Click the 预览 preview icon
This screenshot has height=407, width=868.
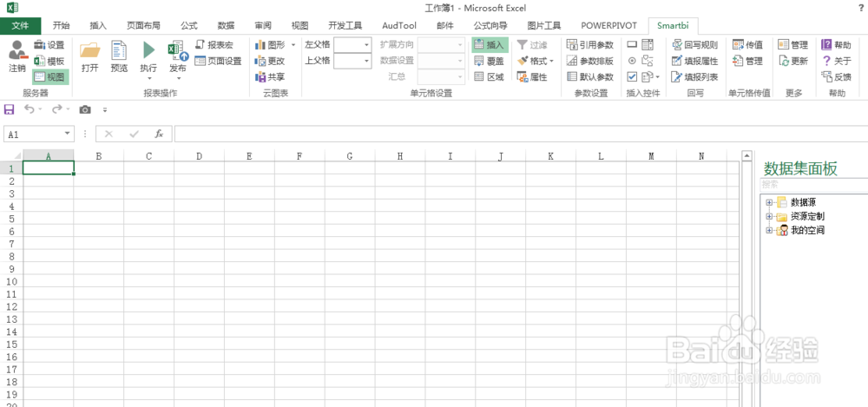click(x=119, y=49)
